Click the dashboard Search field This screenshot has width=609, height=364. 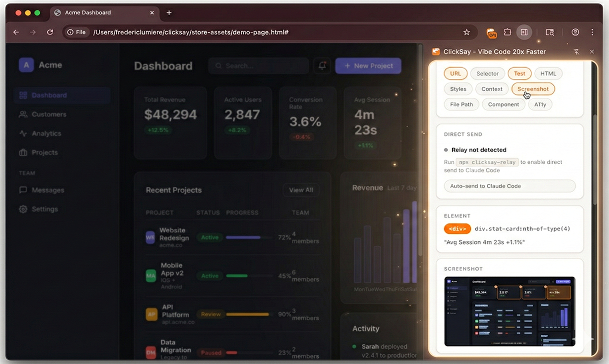[x=258, y=66]
